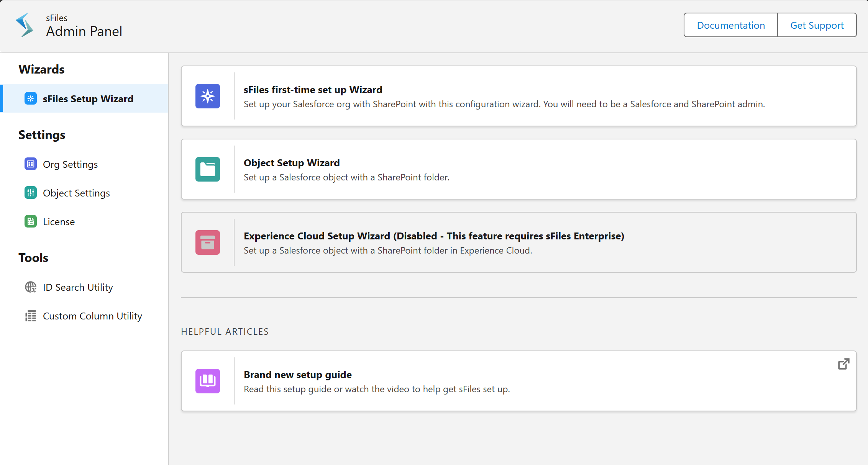Screen dimensions: 868x465
Task: Click the small sFiles label above Admin Panel
Action: (57, 18)
